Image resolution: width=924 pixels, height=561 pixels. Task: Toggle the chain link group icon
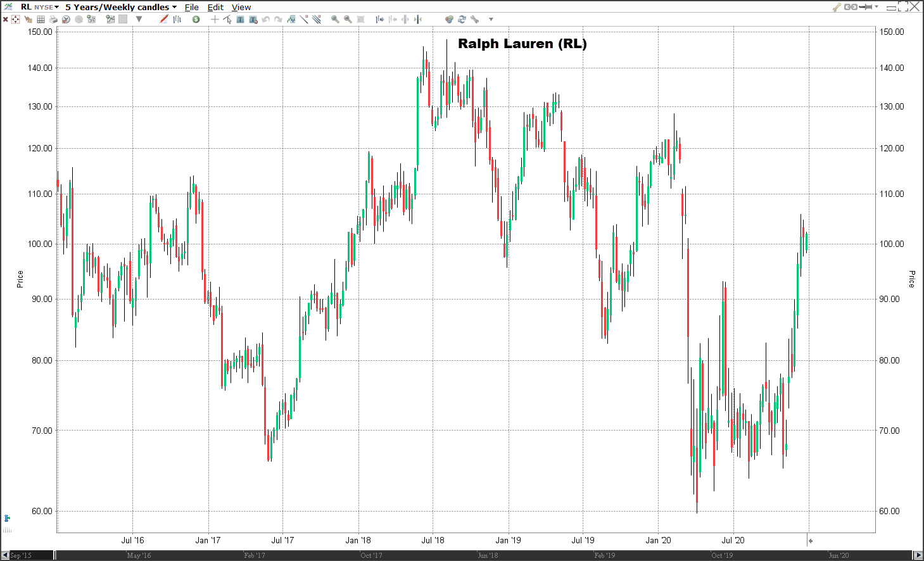(x=851, y=7)
